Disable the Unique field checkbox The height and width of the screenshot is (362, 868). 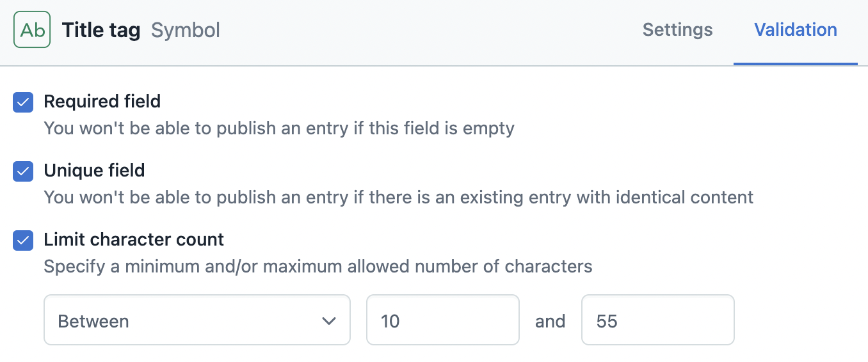coord(23,171)
